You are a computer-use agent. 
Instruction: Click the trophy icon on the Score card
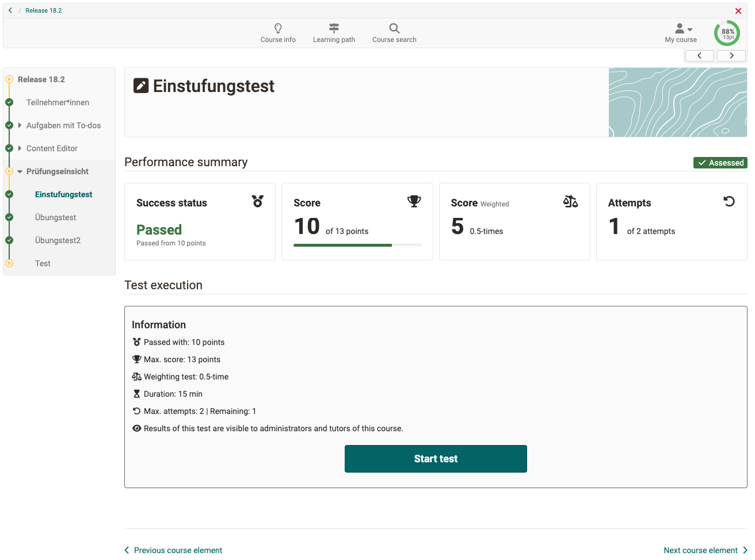[414, 201]
